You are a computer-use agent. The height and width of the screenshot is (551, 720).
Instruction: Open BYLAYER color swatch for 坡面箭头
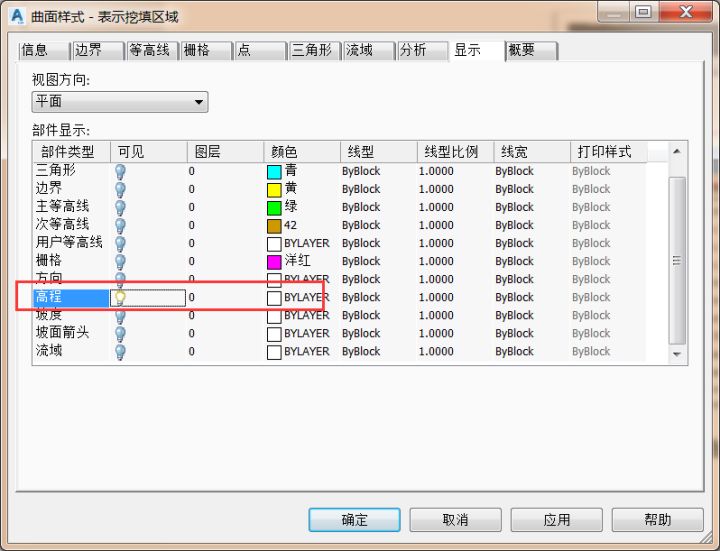coord(274,334)
